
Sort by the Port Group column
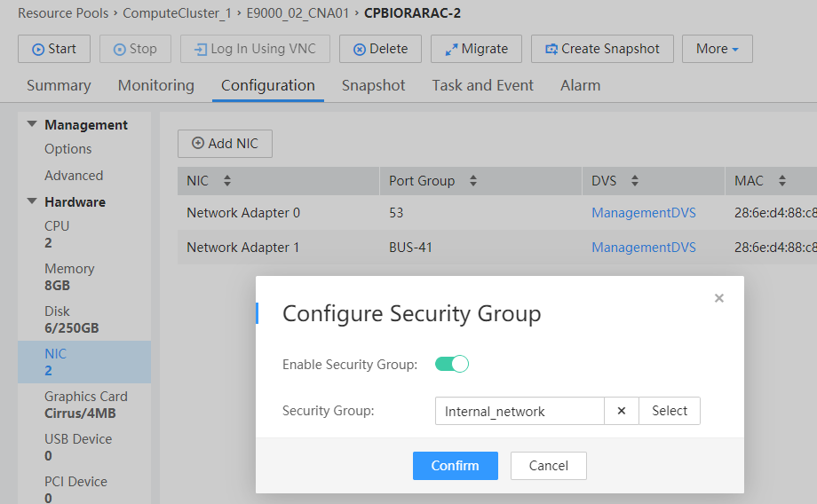pos(473,181)
